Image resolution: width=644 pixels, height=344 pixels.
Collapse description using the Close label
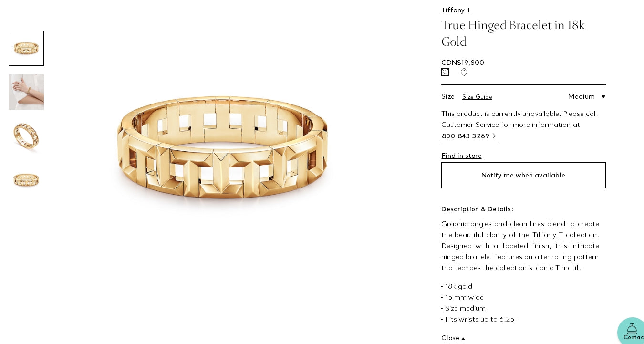pyautogui.click(x=450, y=338)
